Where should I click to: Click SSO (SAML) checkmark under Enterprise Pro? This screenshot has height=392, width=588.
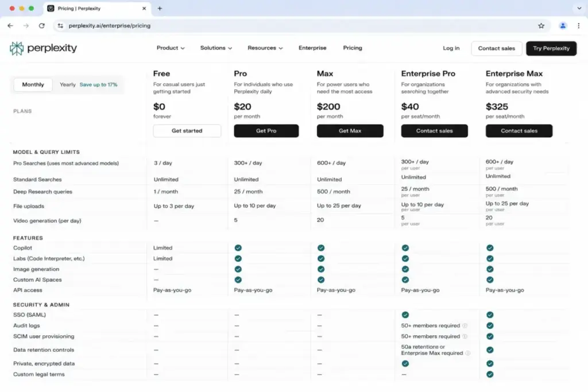[405, 315]
